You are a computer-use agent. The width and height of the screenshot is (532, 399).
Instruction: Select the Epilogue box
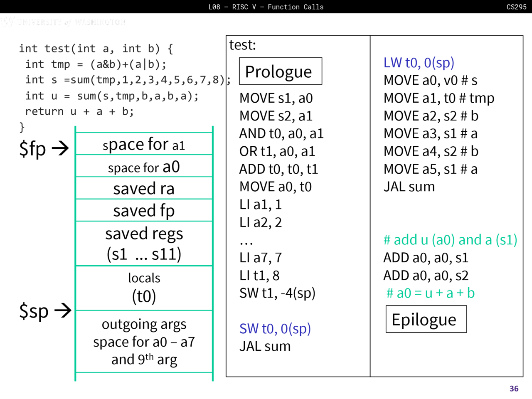pyautogui.click(x=426, y=319)
